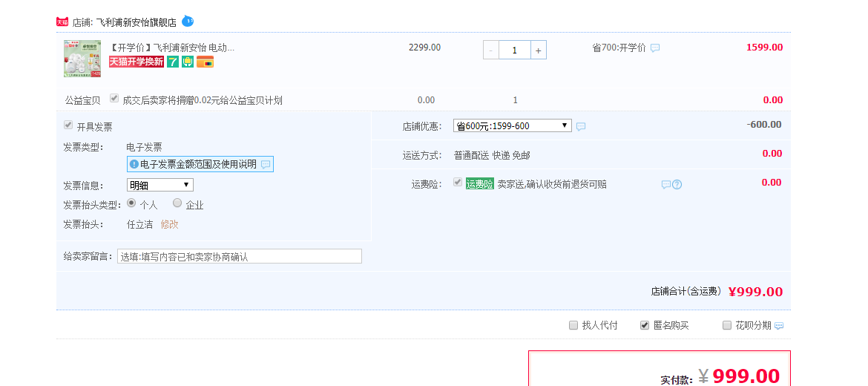Open the question mark help for 运费险
Screen dimensions: 868x386
(677, 184)
